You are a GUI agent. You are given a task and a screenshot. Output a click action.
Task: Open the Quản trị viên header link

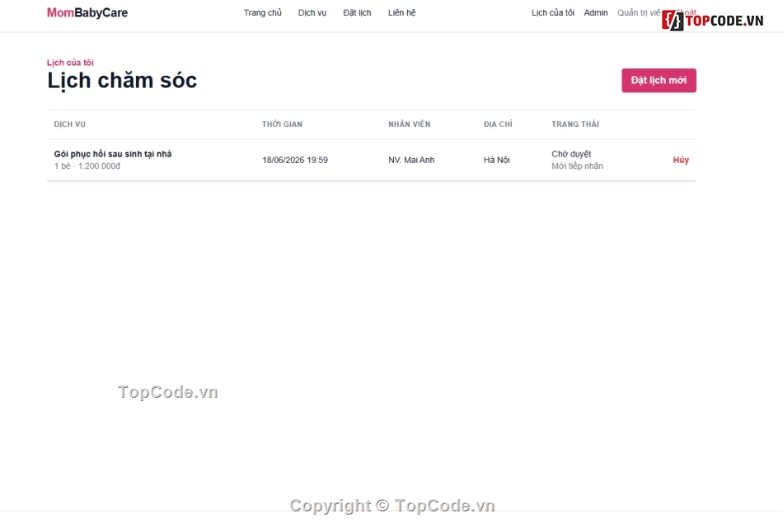(x=640, y=12)
